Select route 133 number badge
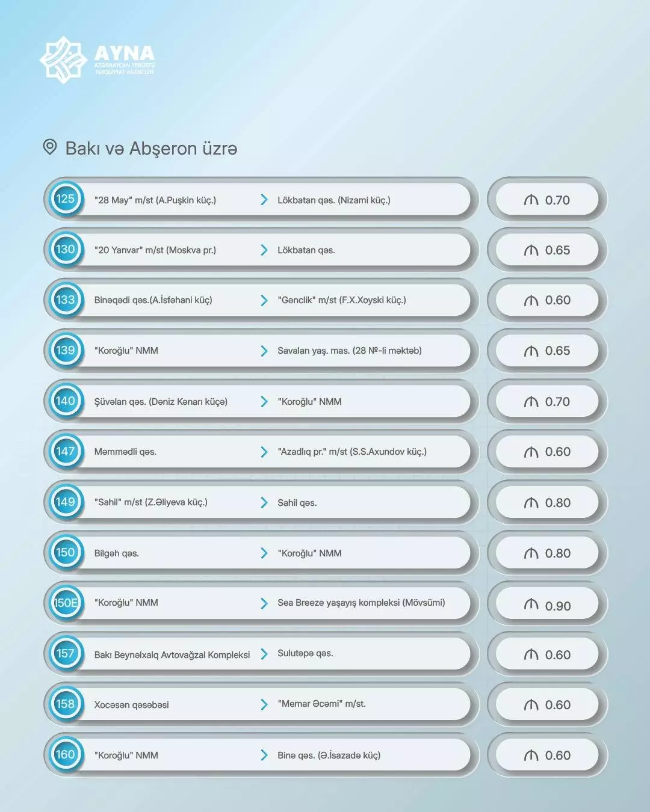 click(x=65, y=300)
